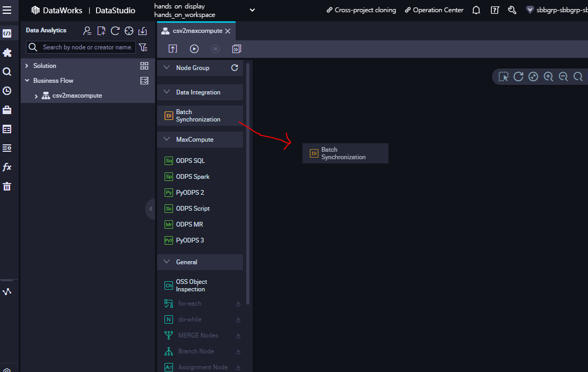The height and width of the screenshot is (372, 588).
Task: Collapse the Business Flow section
Action: 27,81
